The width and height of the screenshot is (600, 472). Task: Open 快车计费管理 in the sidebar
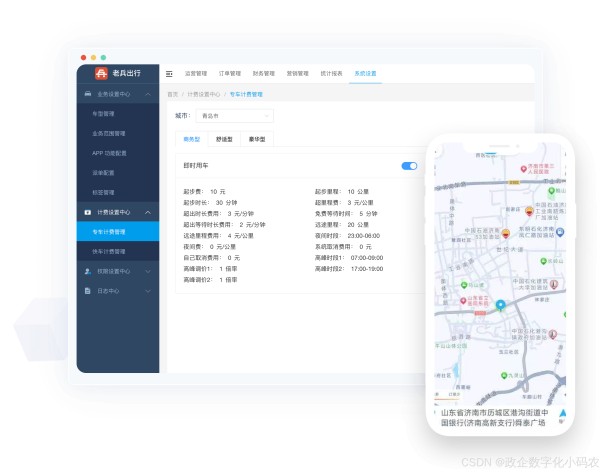[x=118, y=252]
